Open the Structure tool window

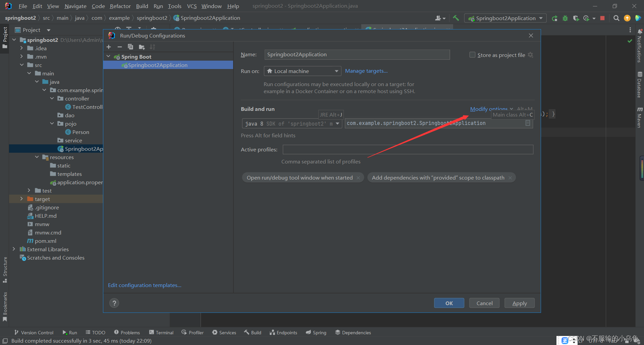[5, 270]
